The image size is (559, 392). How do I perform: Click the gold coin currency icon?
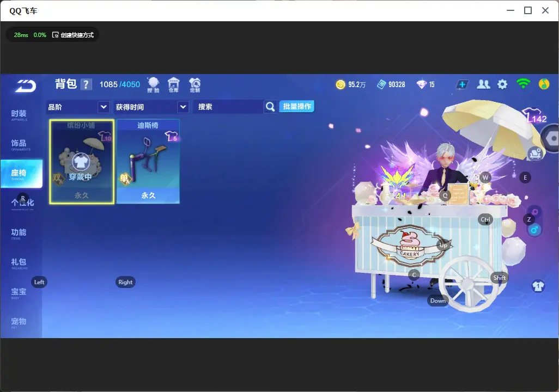coord(341,84)
